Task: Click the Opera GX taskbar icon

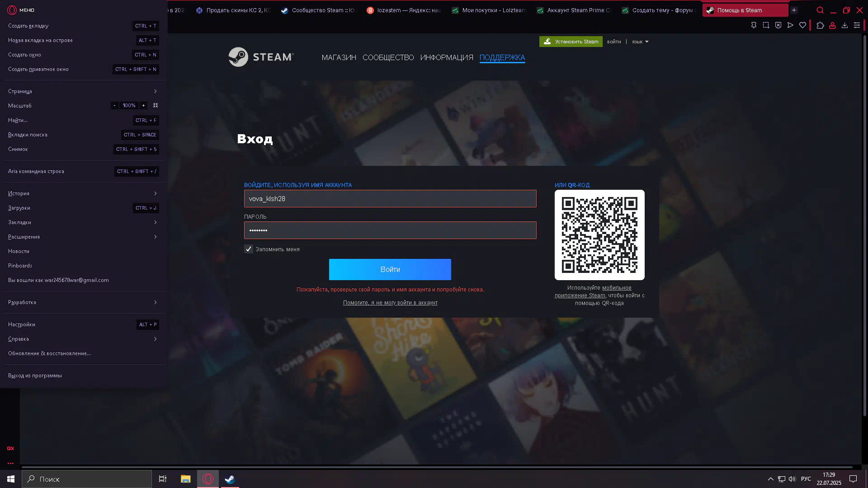Action: 208,479
